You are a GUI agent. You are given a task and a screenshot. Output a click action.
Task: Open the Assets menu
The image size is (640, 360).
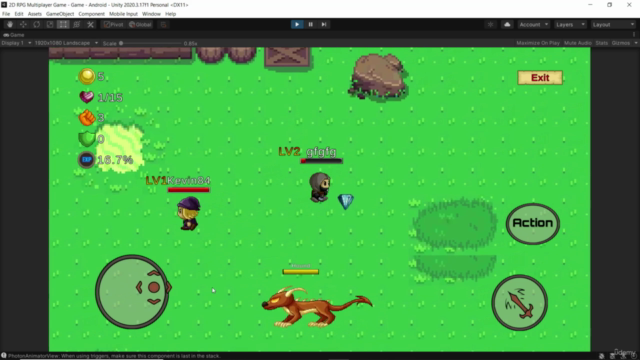pyautogui.click(x=35, y=14)
